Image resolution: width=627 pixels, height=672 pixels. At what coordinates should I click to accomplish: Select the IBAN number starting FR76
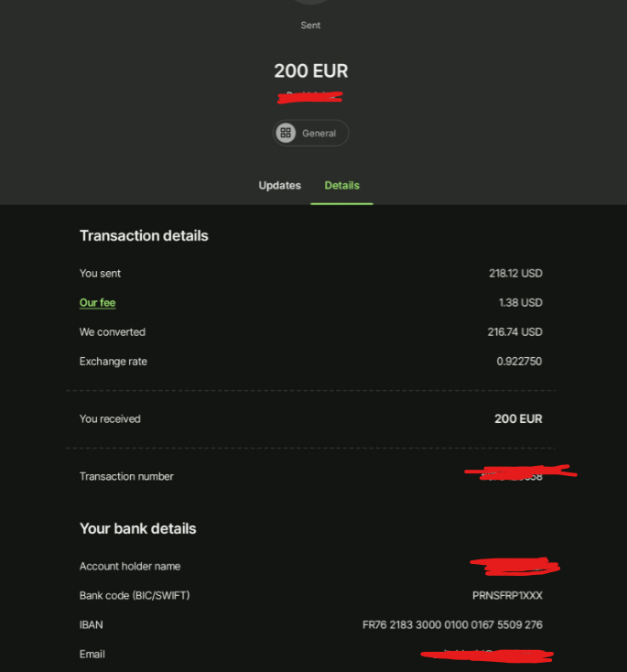click(452, 624)
